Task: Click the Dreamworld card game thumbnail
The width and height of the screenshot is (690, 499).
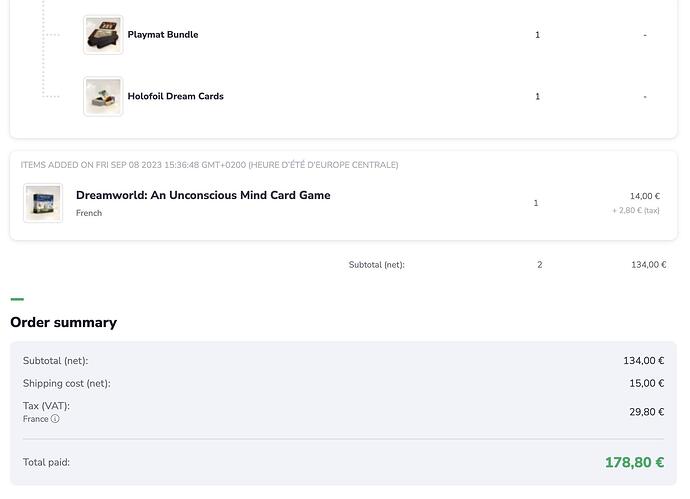Action: (x=43, y=203)
